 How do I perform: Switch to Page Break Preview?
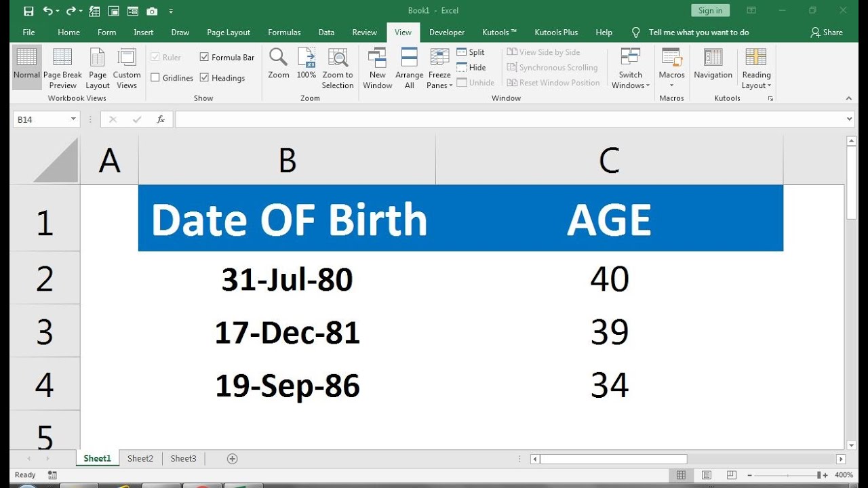click(x=62, y=67)
